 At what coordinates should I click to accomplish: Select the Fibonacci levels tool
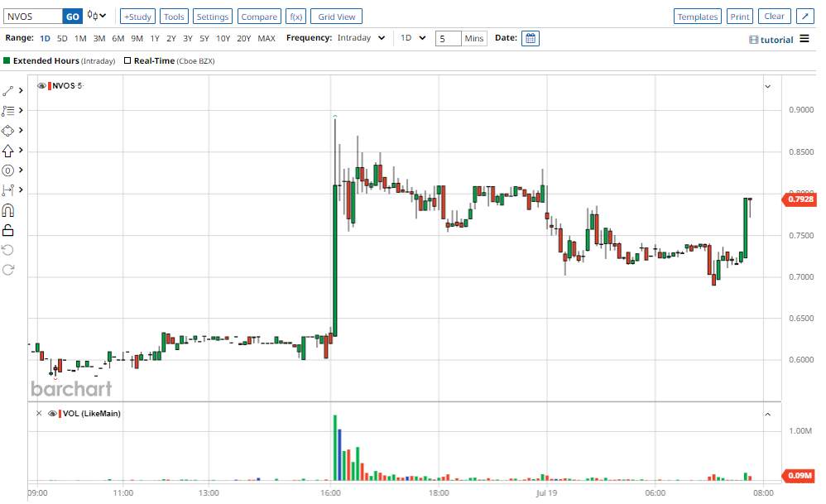[x=8, y=111]
